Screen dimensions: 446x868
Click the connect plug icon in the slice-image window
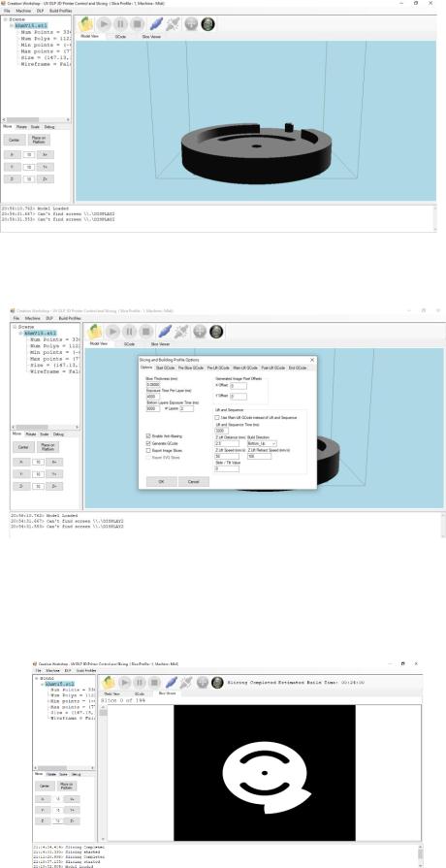(x=187, y=682)
